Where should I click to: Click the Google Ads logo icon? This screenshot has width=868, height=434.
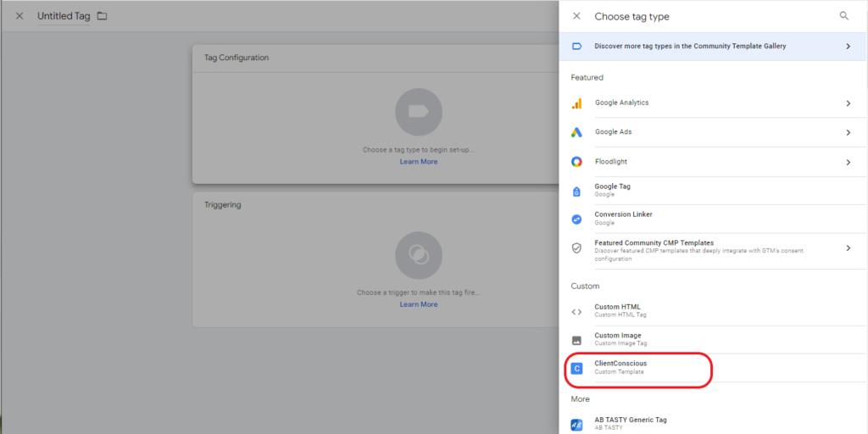[576, 132]
